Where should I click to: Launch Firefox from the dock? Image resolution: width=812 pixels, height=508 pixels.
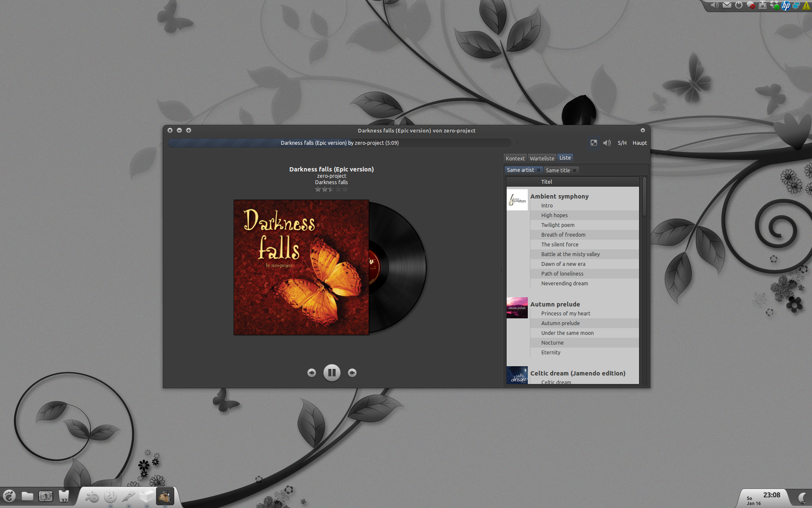[x=110, y=496]
